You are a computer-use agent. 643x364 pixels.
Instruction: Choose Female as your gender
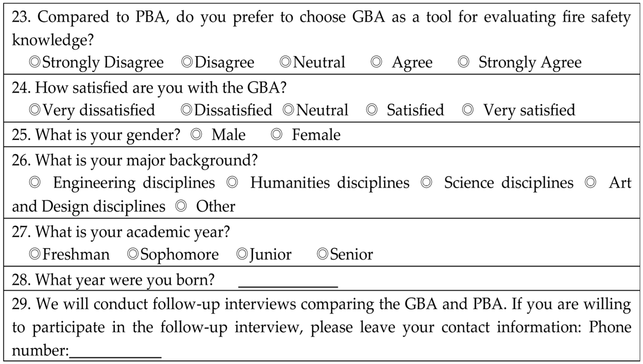[277, 134]
